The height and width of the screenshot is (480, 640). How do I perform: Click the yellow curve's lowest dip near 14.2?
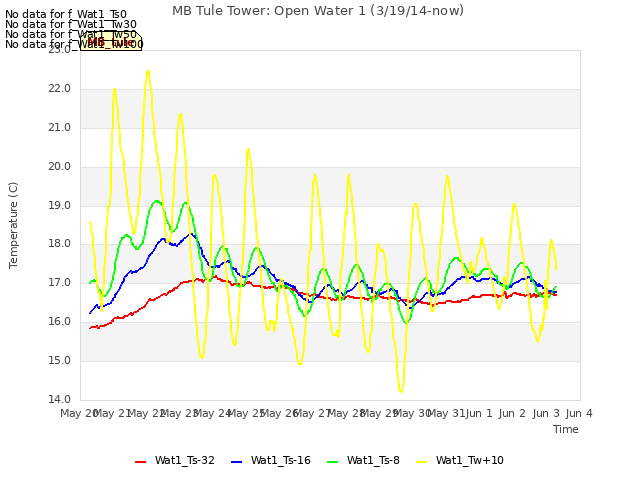click(401, 391)
